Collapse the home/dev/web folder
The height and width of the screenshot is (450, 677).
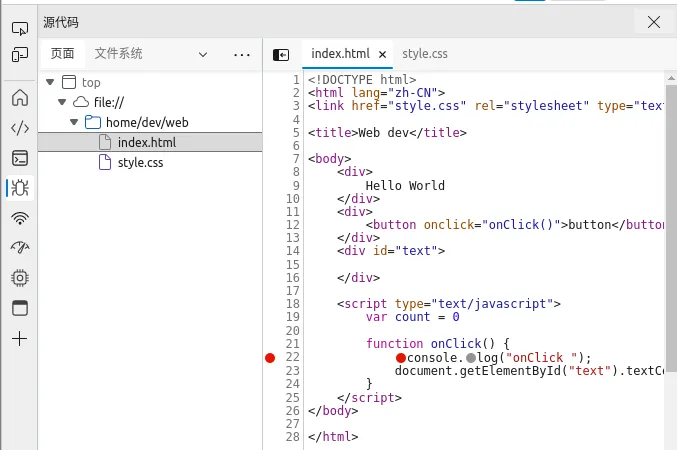pos(74,122)
